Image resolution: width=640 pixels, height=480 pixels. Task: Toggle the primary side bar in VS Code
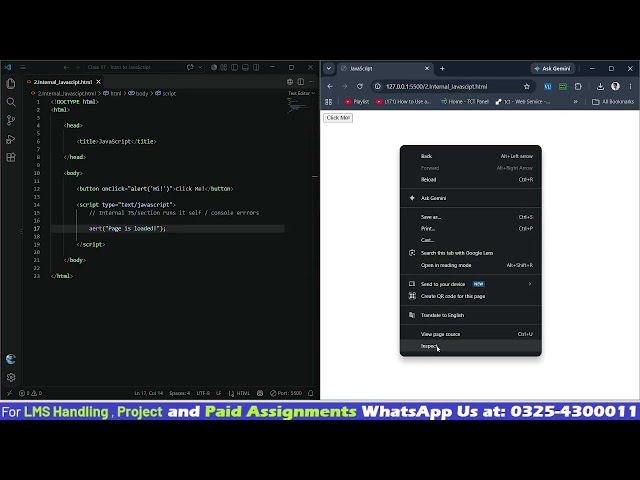click(234, 67)
